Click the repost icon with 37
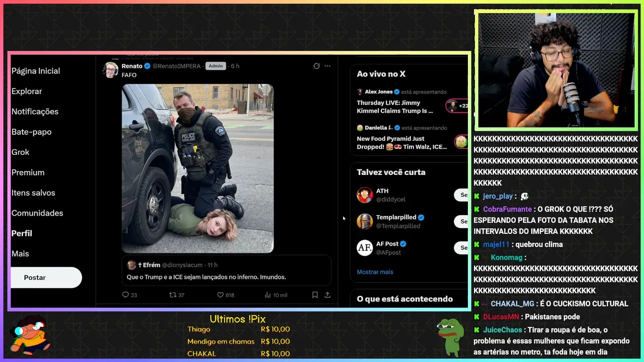 (177, 295)
